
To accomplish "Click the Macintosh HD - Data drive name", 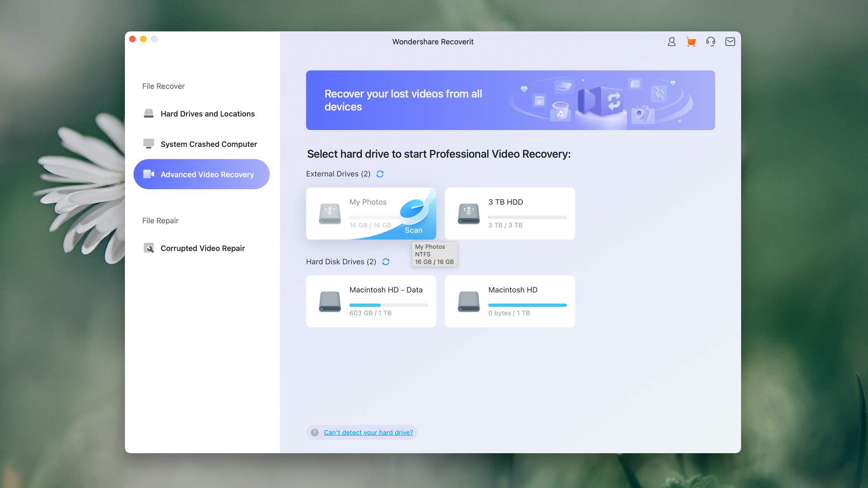I will pyautogui.click(x=386, y=290).
